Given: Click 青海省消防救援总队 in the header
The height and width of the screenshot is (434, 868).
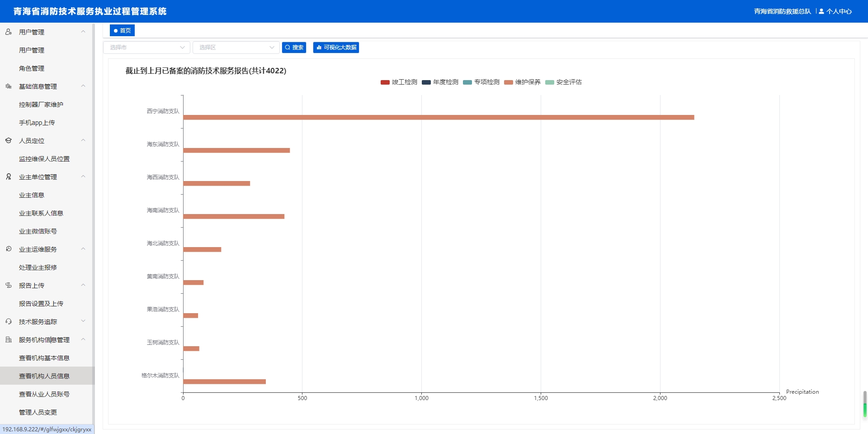Looking at the screenshot, I should coord(782,11).
